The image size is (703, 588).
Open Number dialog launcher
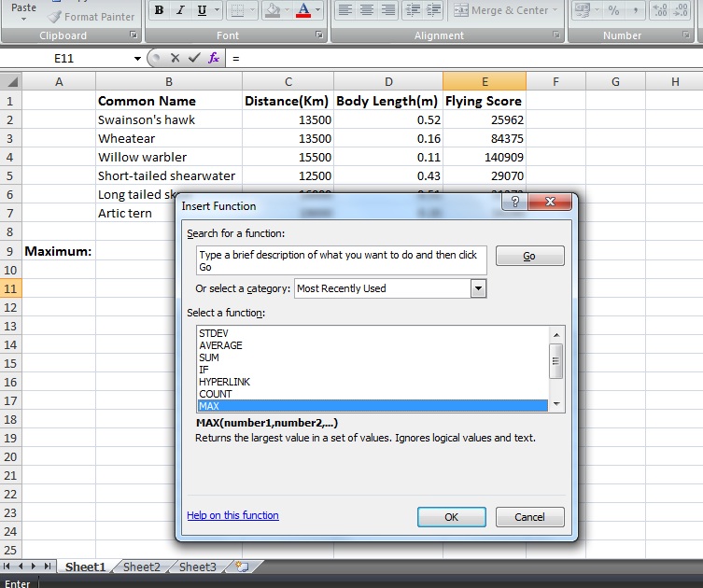click(686, 35)
